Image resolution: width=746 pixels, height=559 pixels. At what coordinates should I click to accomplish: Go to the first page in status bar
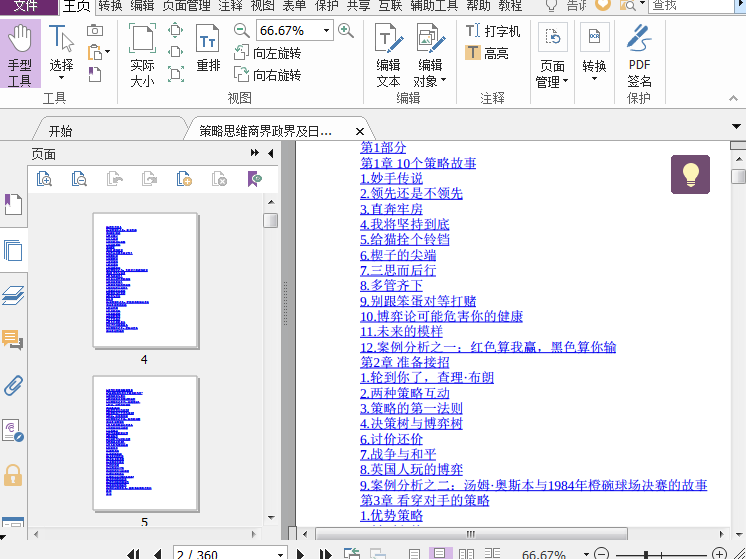click(x=134, y=554)
